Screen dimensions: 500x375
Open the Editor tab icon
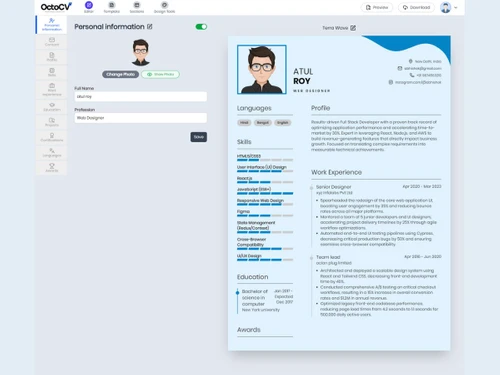[89, 5]
